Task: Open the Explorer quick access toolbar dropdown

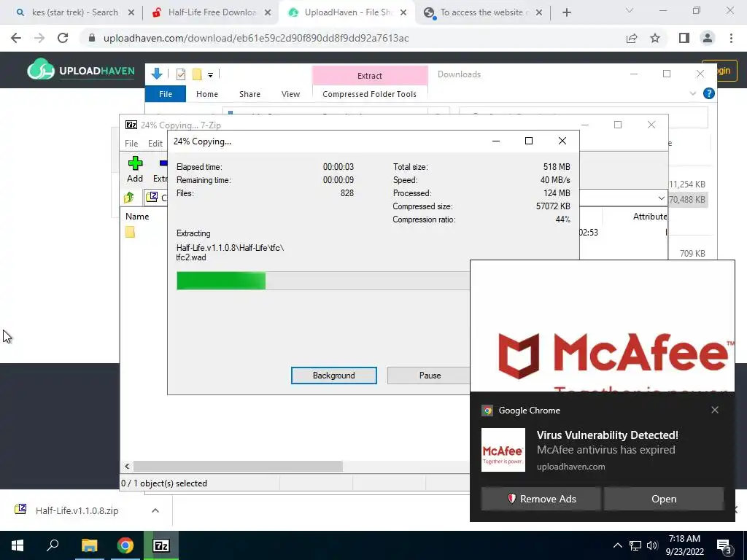Action: tap(210, 75)
